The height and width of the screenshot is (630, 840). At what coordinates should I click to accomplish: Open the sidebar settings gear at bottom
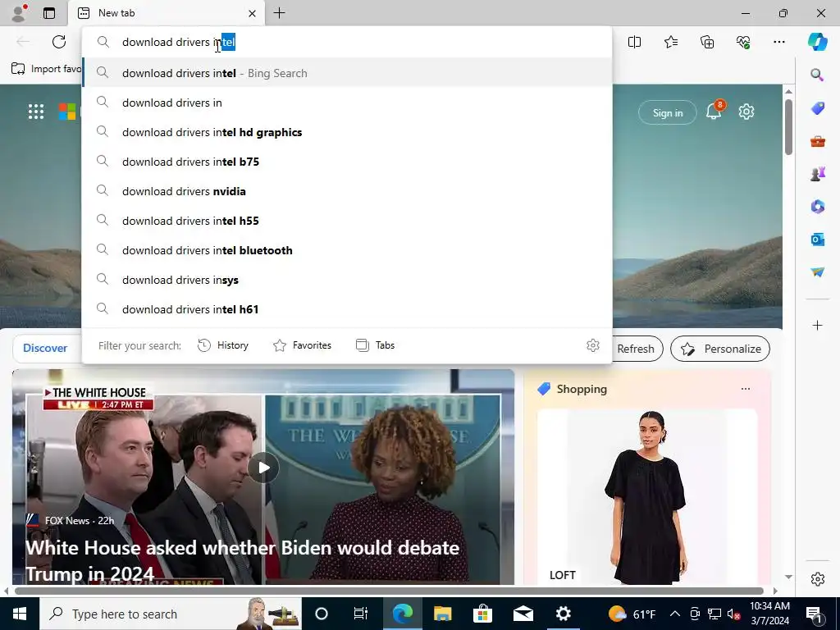pos(818,579)
